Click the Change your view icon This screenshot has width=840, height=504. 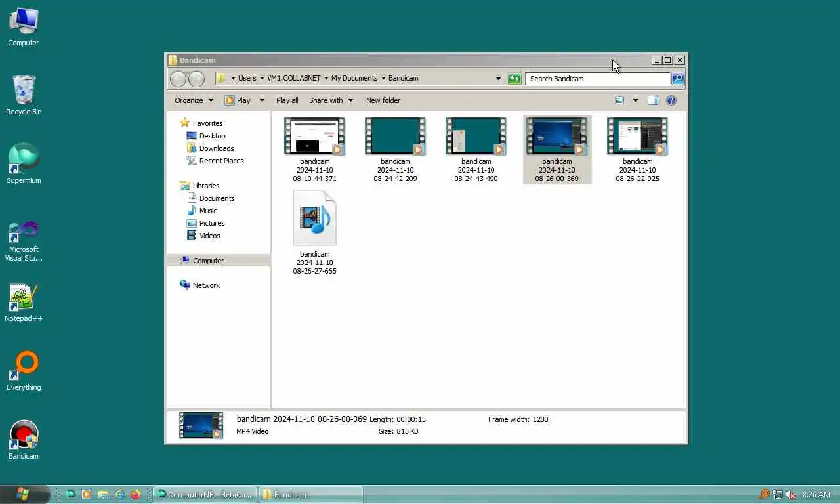[619, 100]
